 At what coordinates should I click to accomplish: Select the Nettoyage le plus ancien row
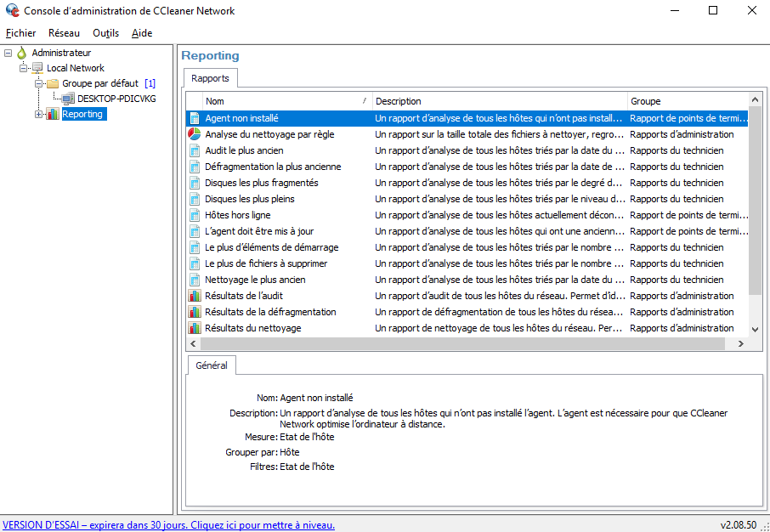tap(467, 280)
